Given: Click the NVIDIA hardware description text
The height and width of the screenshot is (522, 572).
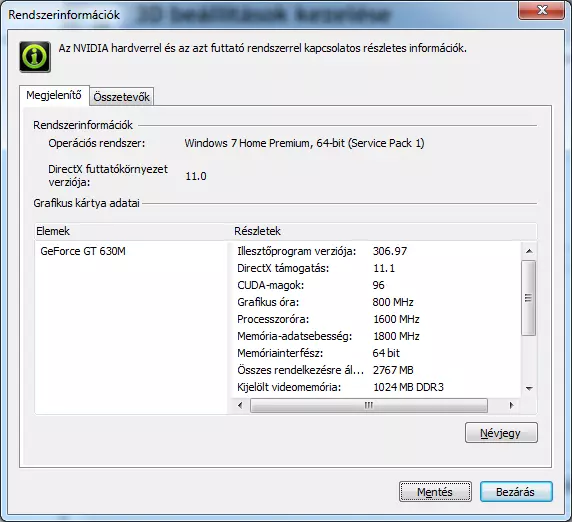Looking at the screenshot, I should [x=263, y=48].
